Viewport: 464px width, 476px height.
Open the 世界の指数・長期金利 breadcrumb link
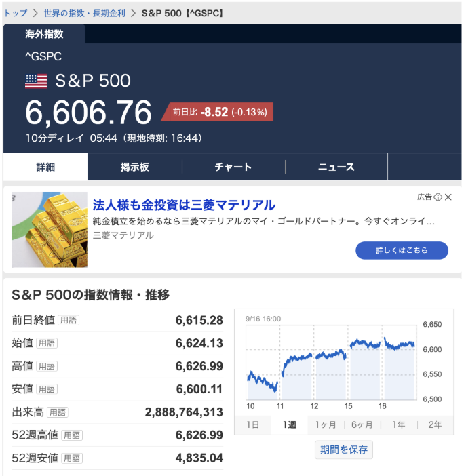(85, 13)
